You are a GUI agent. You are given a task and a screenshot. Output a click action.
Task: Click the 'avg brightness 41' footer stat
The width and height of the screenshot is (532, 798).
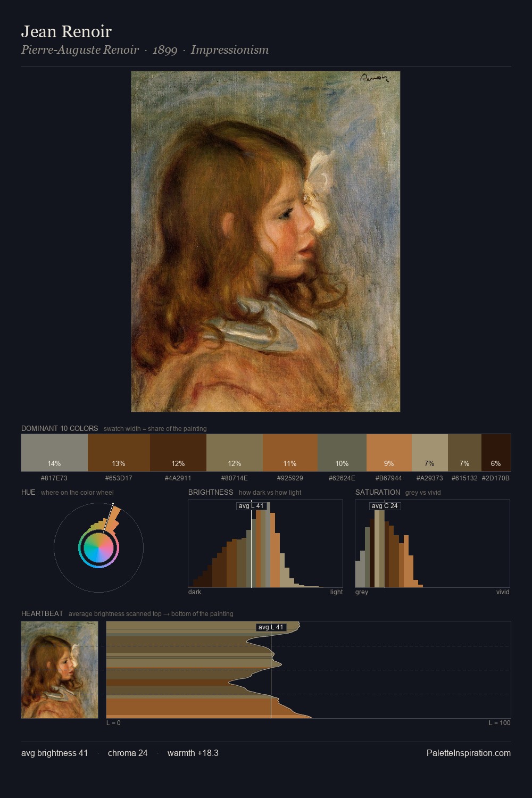coord(55,753)
